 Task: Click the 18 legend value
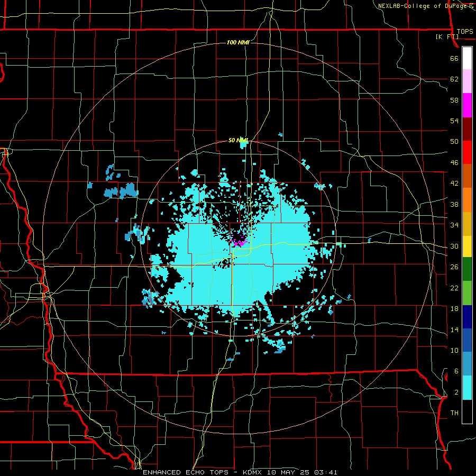tap(454, 309)
